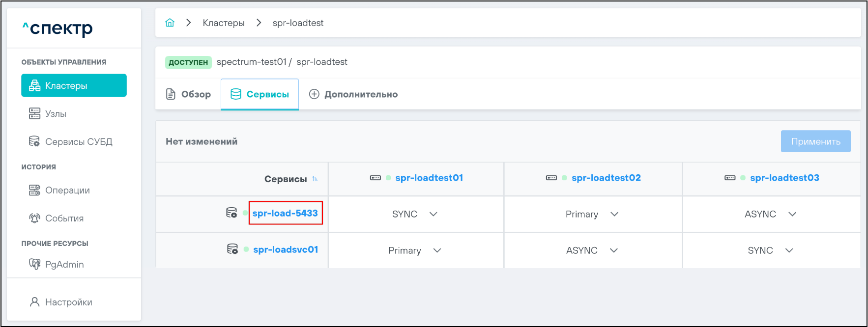Viewport: 868px width, 327px height.
Task: Open the Дополнительно tab
Action: point(353,94)
